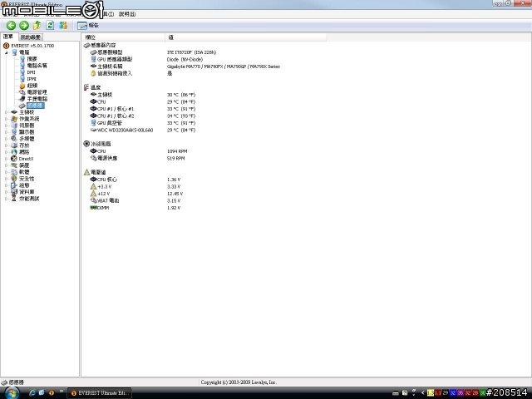
Task: Click the 欄位 (Field) column header
Action: tap(123, 37)
